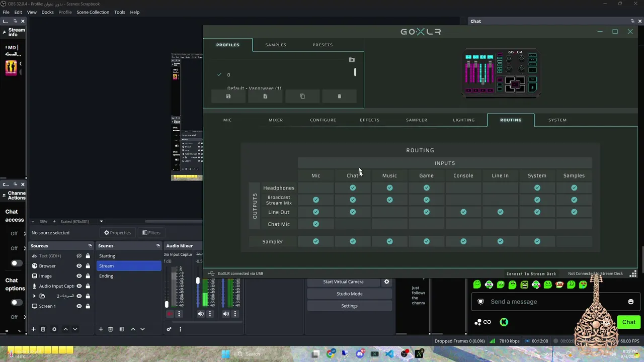Open Visual Studio Code from taskbar
This screenshot has height=362, width=644.
point(389,354)
